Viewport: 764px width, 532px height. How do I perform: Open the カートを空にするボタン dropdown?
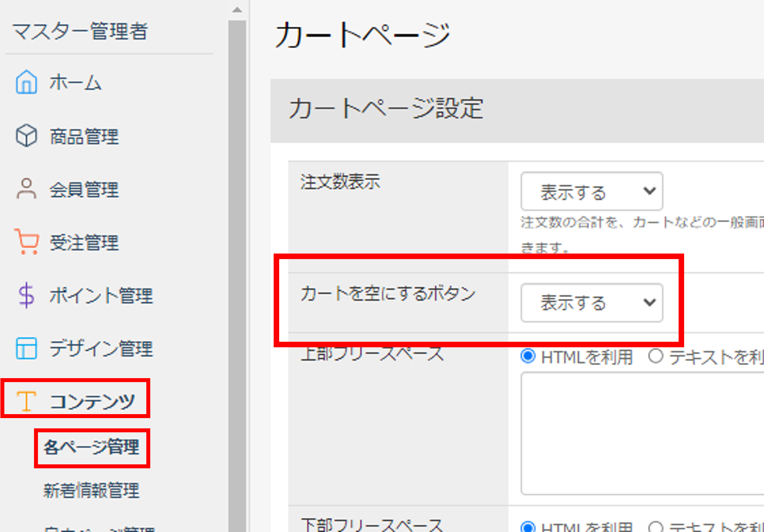point(592,303)
